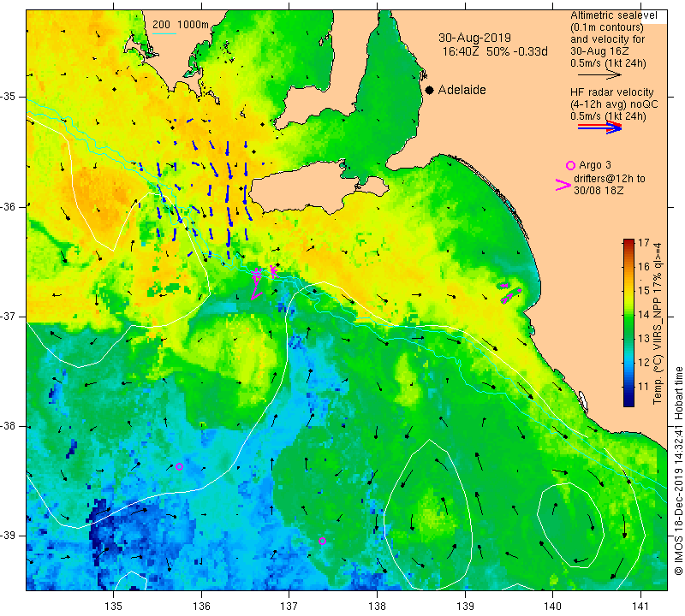
Task: Click the longitude label 138
Action: 377,607
